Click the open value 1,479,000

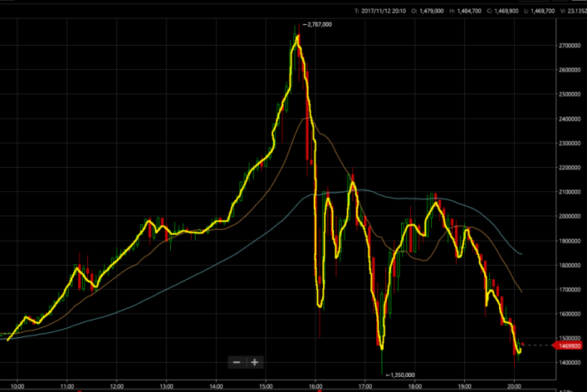430,11
